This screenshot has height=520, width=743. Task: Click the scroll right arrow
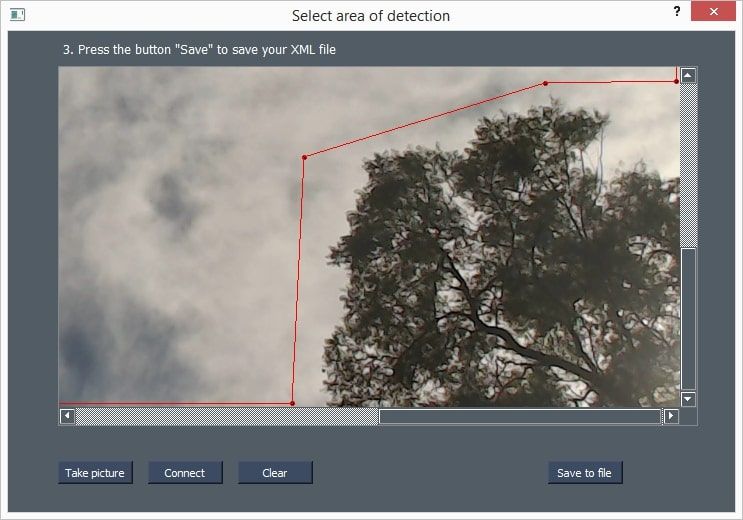point(671,416)
